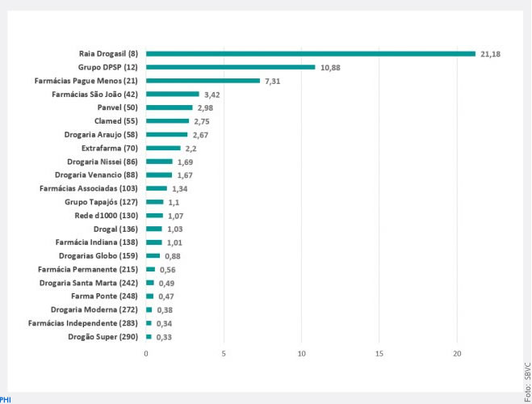Click the 1,34 value label

(x=179, y=189)
